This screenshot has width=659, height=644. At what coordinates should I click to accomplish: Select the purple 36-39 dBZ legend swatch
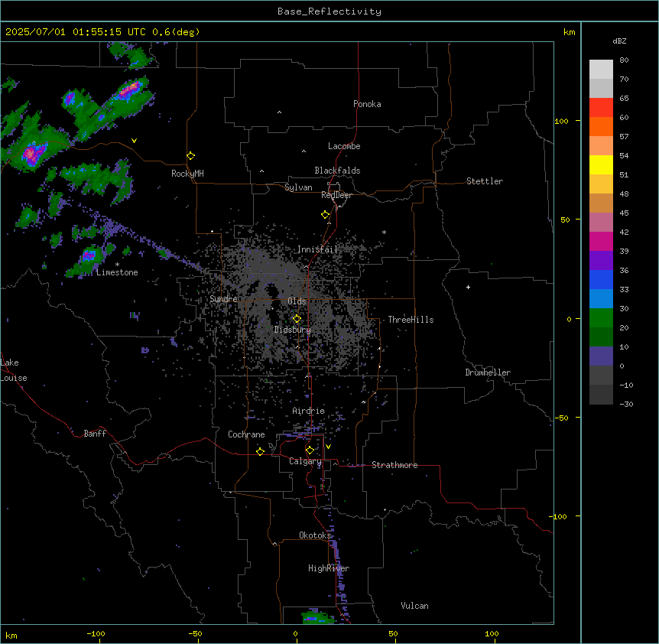(x=601, y=260)
